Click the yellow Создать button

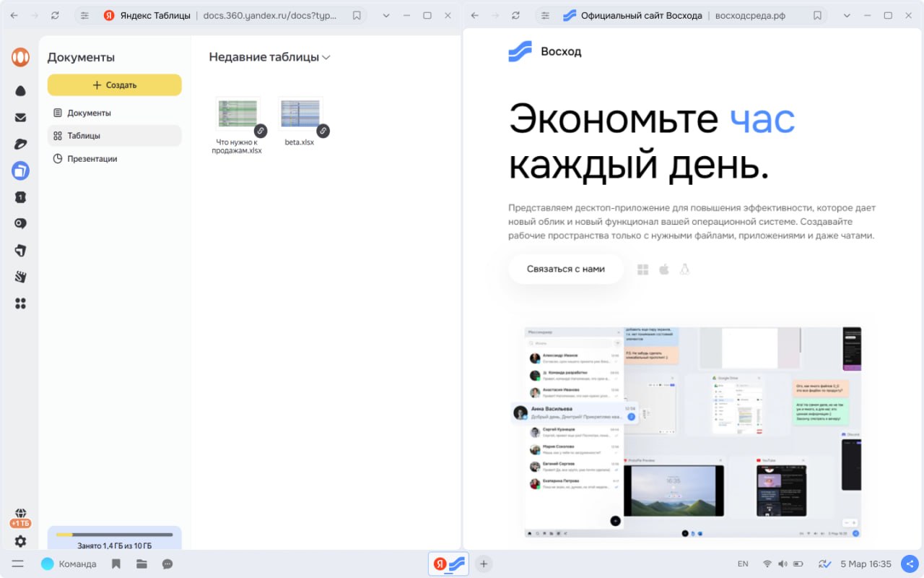(x=115, y=85)
